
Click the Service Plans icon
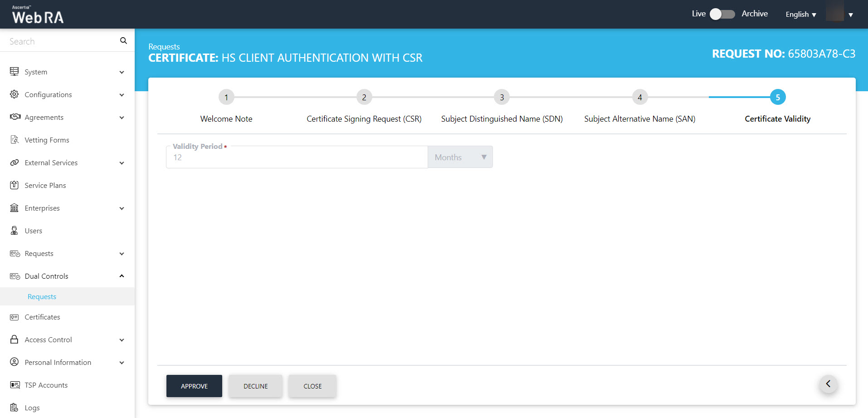[x=15, y=185]
